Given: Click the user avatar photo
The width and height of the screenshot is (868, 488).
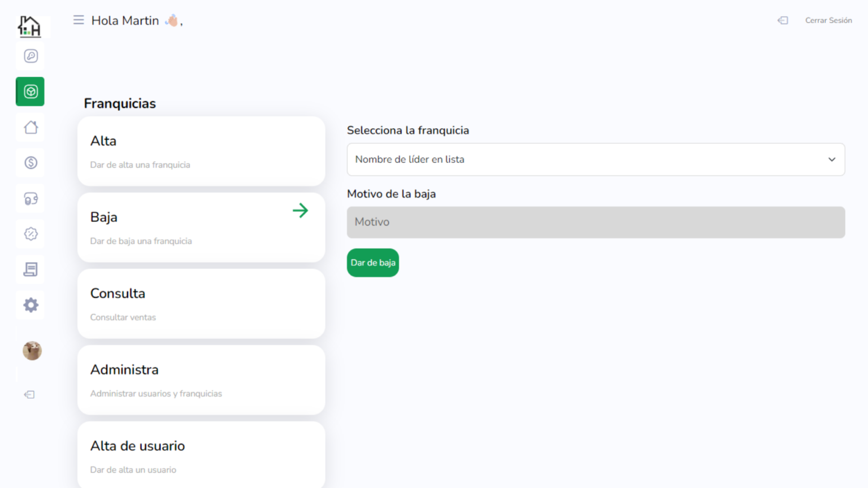Looking at the screenshot, I should coord(32,351).
